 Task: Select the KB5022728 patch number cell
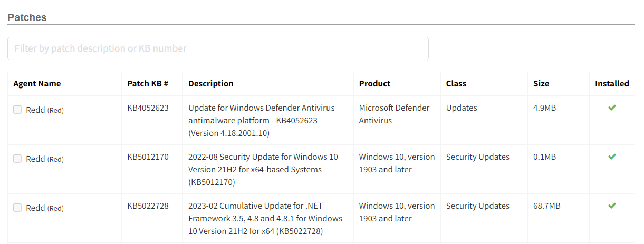(148, 206)
